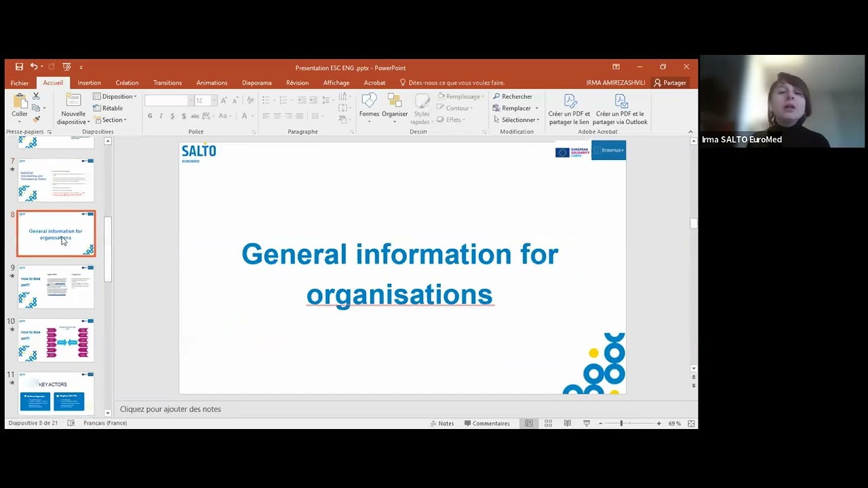Expand the Section dropdown
The width and height of the screenshot is (868, 488).
111,120
